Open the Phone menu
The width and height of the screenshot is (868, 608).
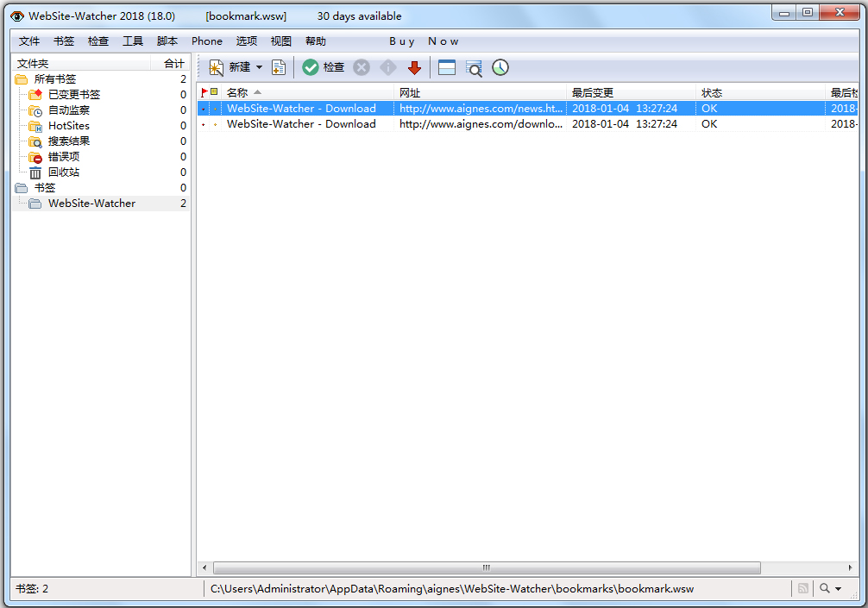(206, 41)
